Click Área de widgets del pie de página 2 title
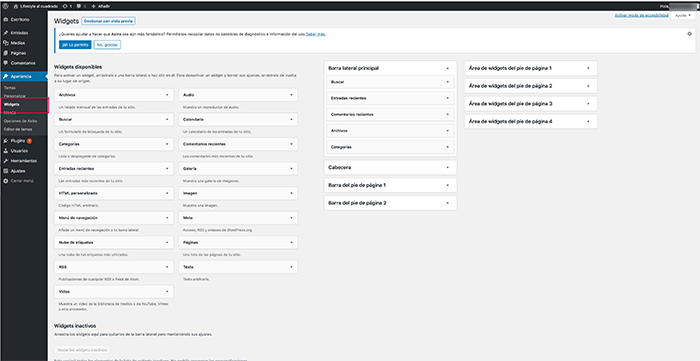 (511, 86)
